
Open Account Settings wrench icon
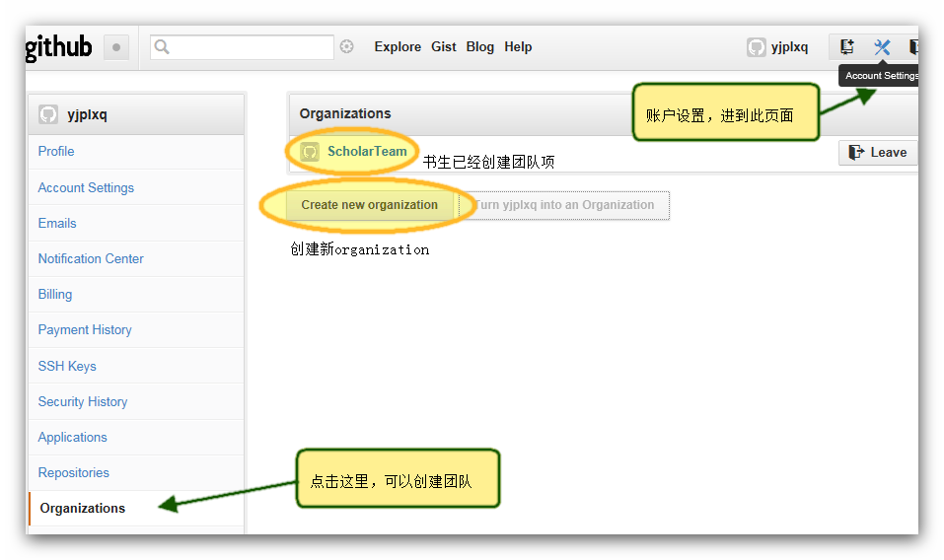coord(882,46)
